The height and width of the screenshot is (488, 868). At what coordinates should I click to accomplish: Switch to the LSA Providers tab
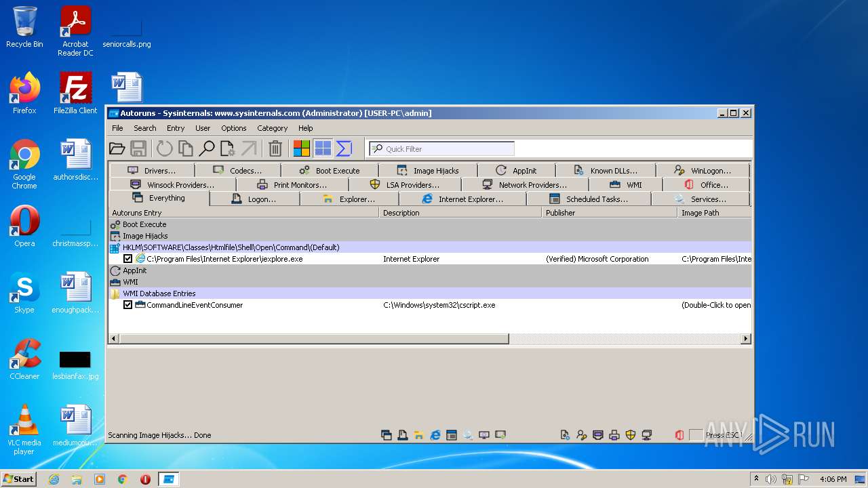[x=405, y=185]
